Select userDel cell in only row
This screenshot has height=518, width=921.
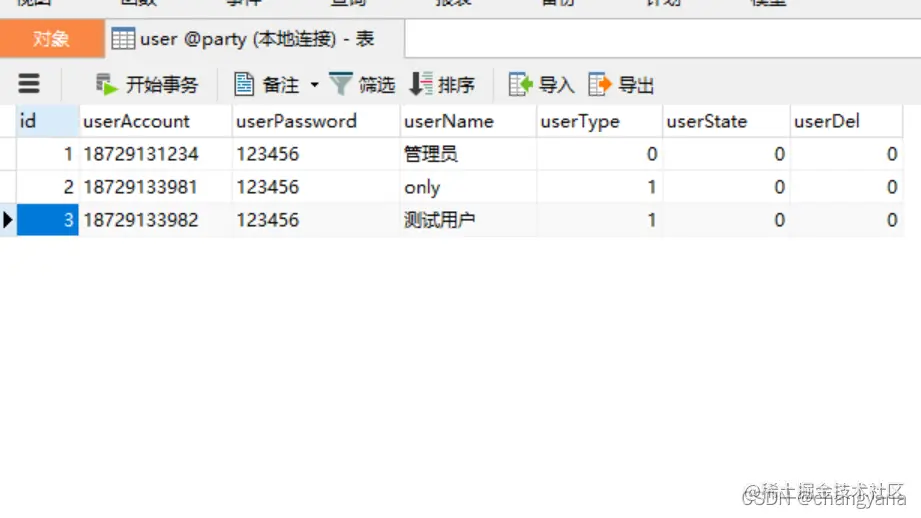[846, 187]
